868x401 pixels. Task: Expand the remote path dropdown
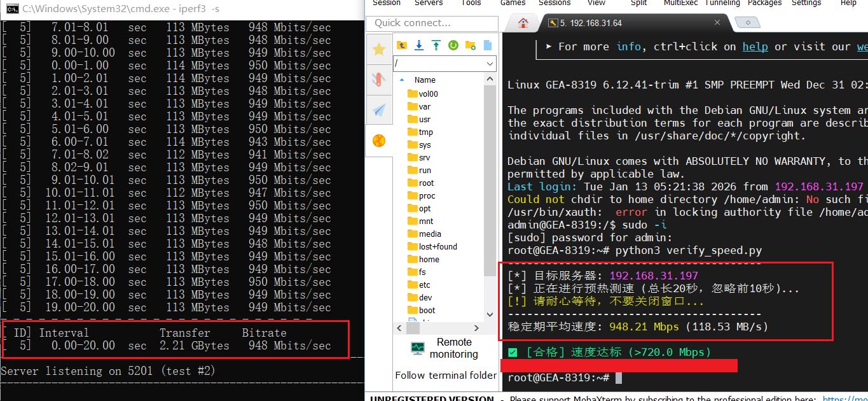tap(490, 64)
